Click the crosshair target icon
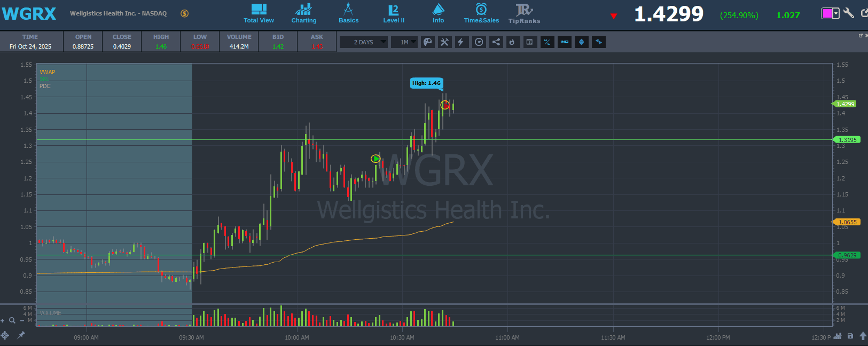 (x=5, y=335)
